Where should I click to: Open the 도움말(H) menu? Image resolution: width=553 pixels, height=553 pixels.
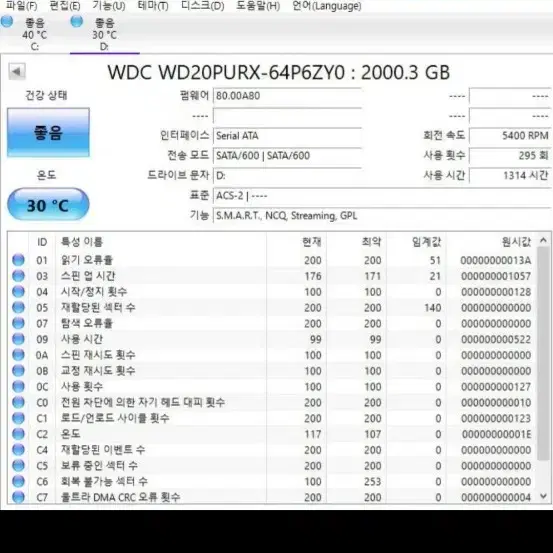(x=258, y=6)
